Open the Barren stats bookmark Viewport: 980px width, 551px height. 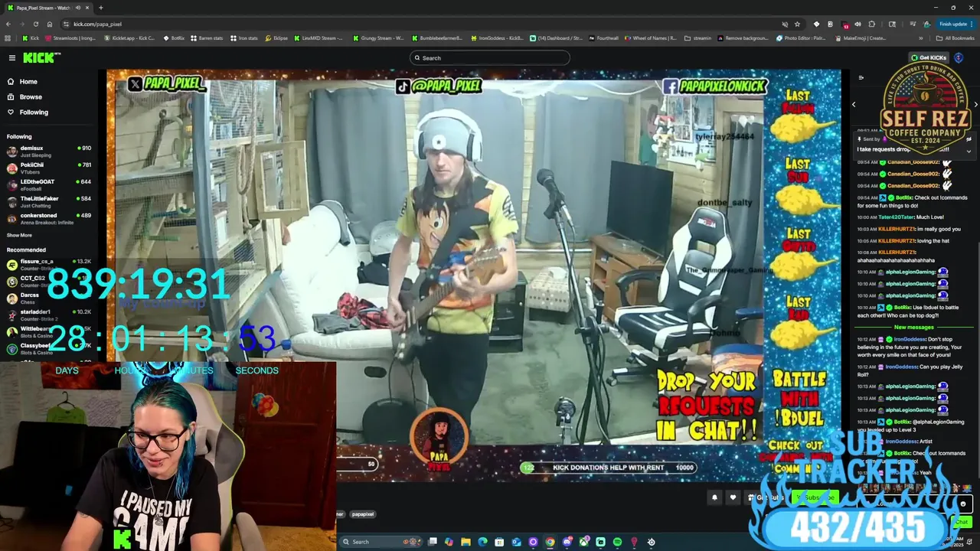(x=207, y=37)
